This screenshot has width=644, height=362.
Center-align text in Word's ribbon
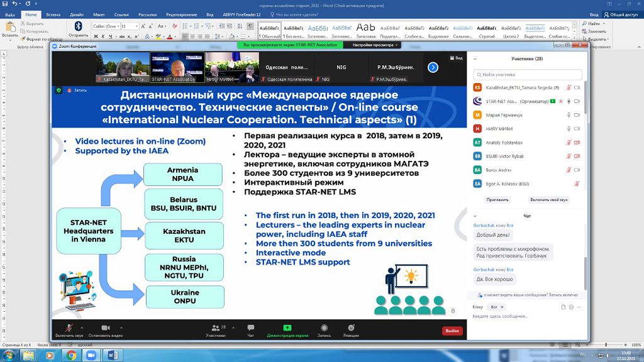tap(192, 36)
